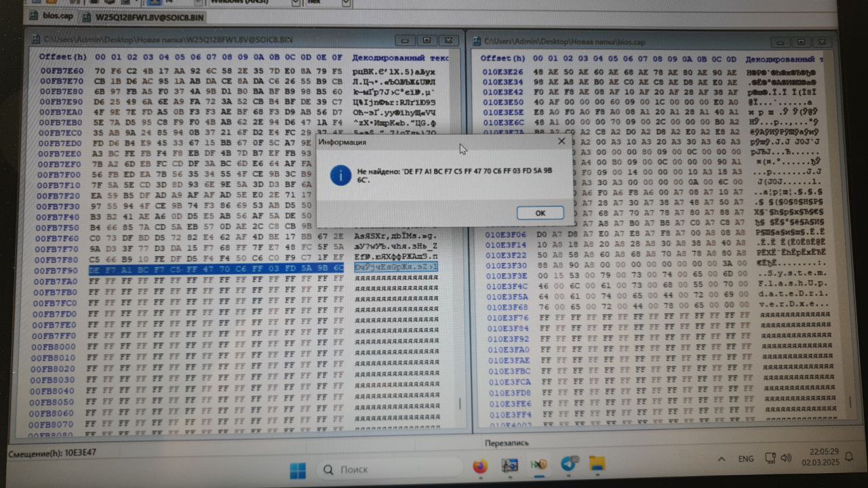Minimize the W25Q128FW1.8V@SOIC8.BIN child window
The height and width of the screenshot is (488, 868).
pos(405,40)
